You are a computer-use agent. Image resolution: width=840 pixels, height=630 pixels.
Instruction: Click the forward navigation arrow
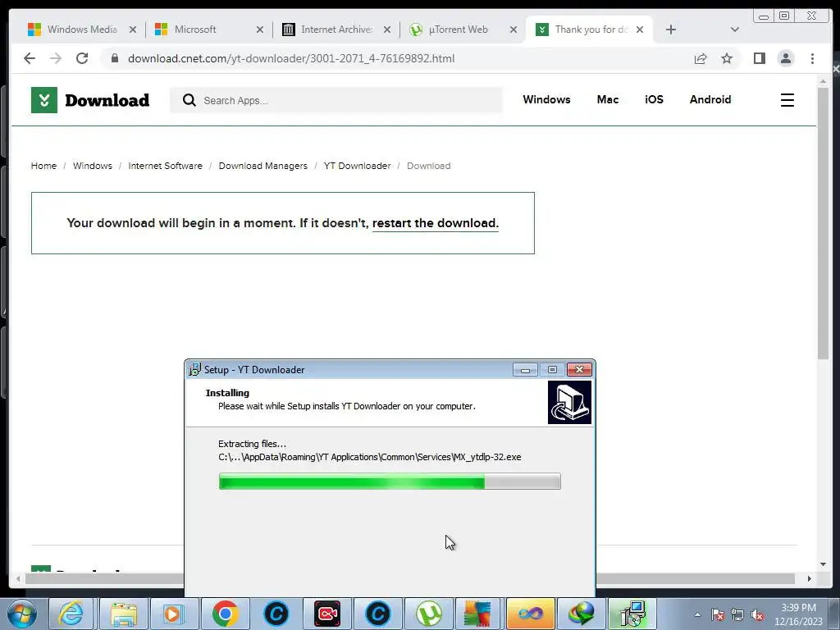click(56, 58)
